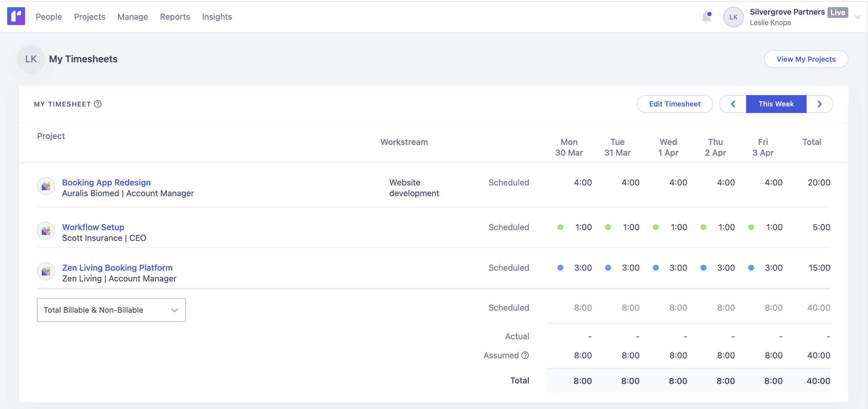Go to previous week arrow
The height and width of the screenshot is (409, 868).
pyautogui.click(x=733, y=104)
